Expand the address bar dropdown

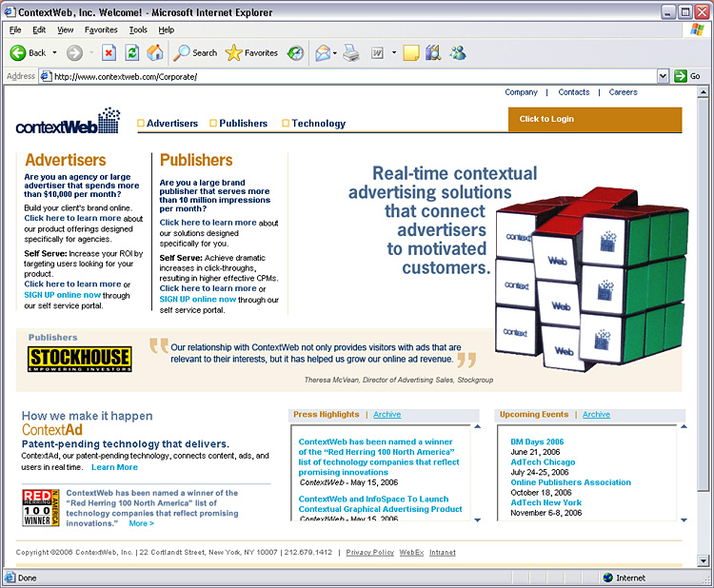pyautogui.click(x=663, y=76)
